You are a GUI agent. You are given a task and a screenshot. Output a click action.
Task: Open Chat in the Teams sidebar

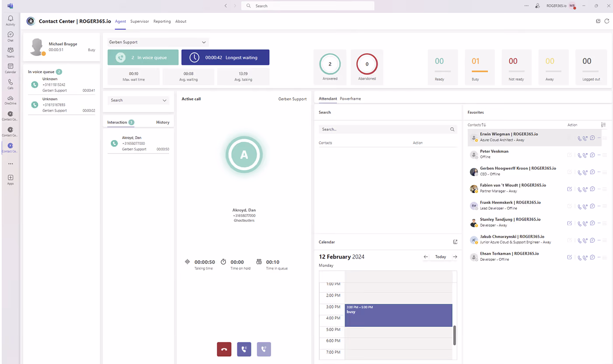tap(11, 37)
